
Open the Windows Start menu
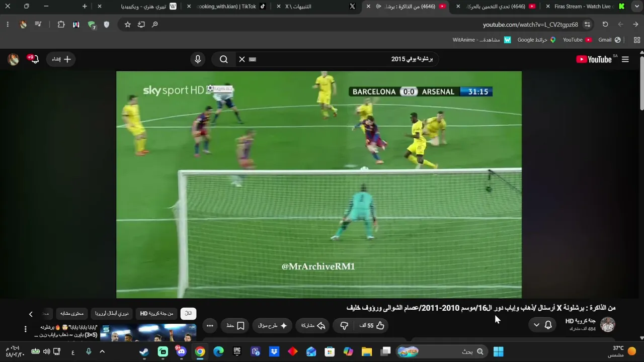point(499,351)
